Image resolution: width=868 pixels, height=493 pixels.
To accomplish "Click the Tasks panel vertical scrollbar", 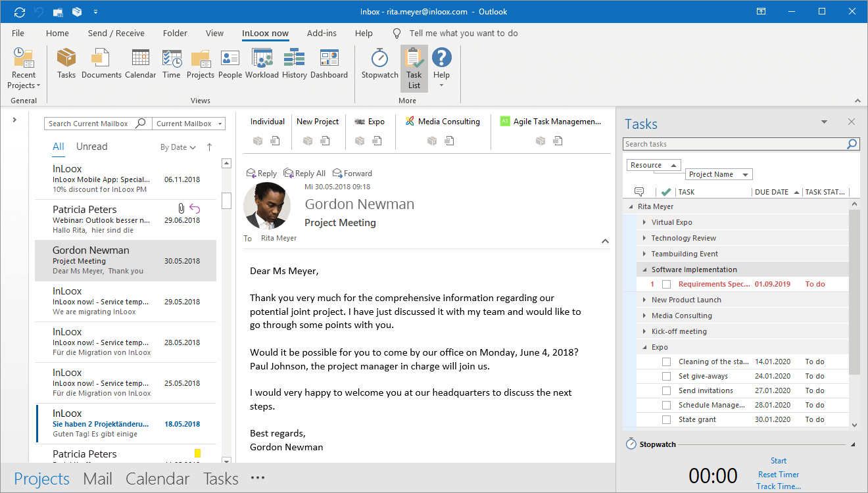I will tap(854, 292).
